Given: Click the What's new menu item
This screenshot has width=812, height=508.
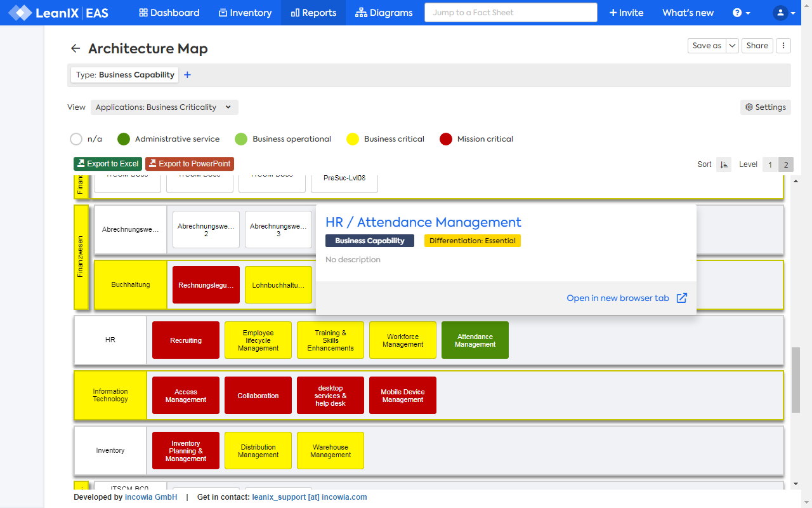Looking at the screenshot, I should click(x=688, y=13).
